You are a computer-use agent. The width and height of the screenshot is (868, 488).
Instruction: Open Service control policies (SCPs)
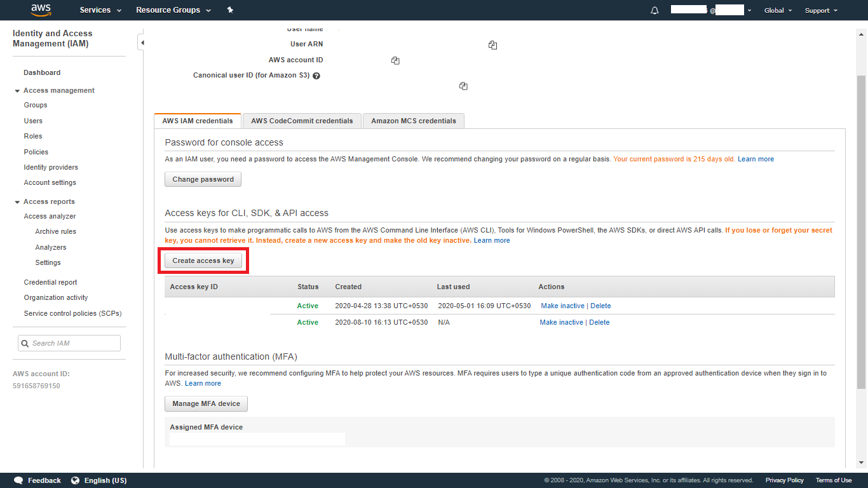(72, 313)
